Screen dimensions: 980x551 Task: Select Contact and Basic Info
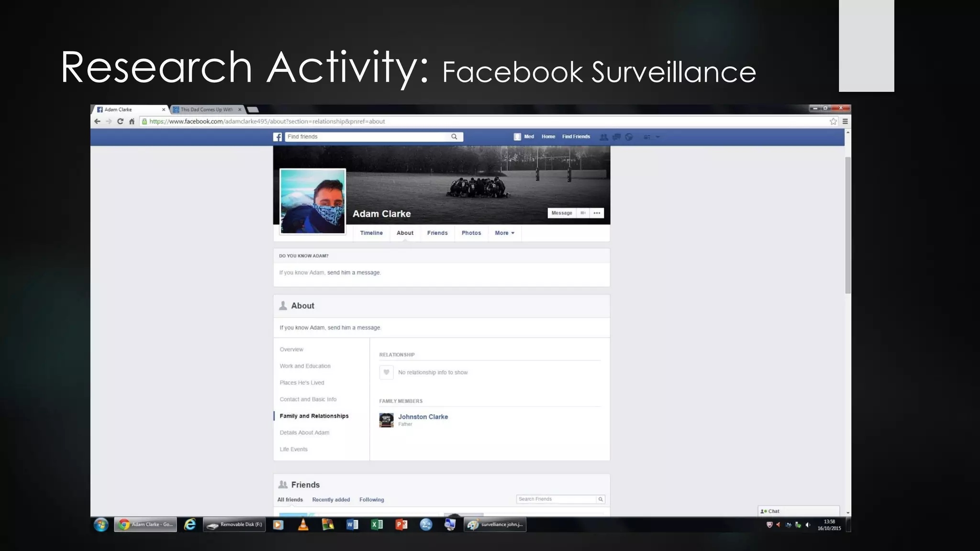(x=308, y=399)
